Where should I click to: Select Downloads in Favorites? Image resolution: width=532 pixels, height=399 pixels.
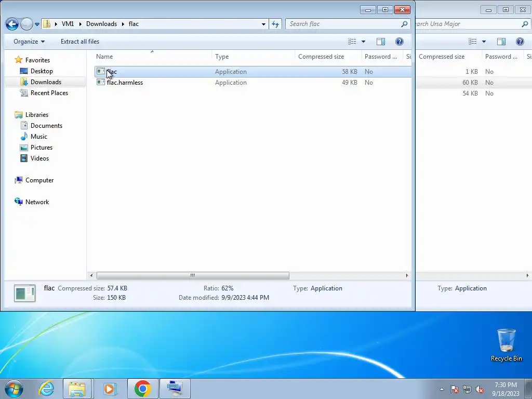click(x=46, y=82)
